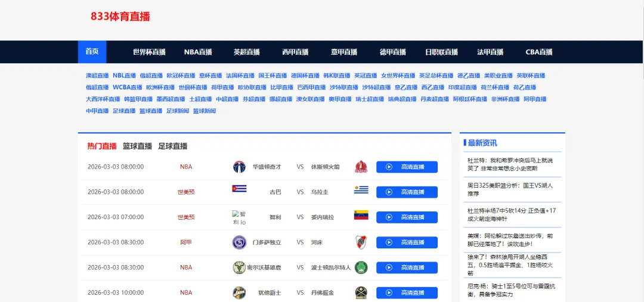Open news 周日325美职篮分析：国王VS湖人推荐
This screenshot has width=644, height=302.
click(510, 189)
